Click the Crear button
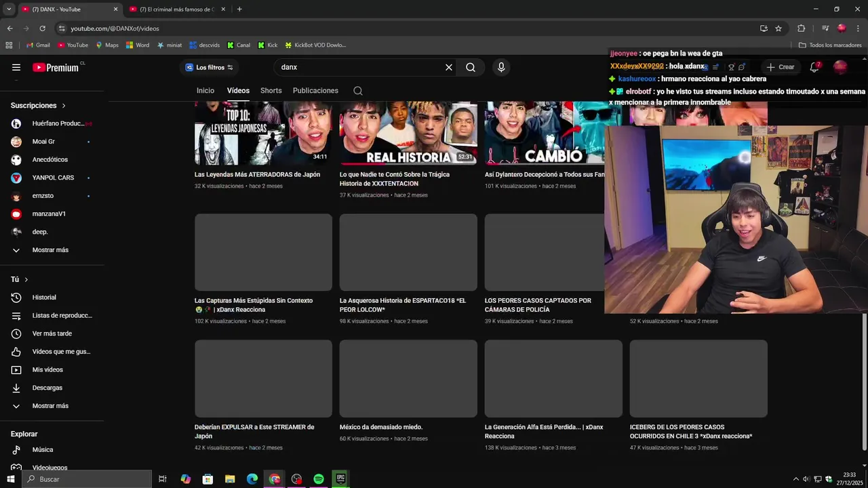 coord(781,67)
